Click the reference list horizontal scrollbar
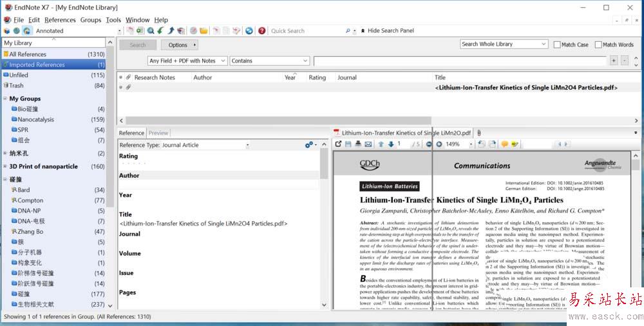The image size is (644, 326). tap(278, 120)
